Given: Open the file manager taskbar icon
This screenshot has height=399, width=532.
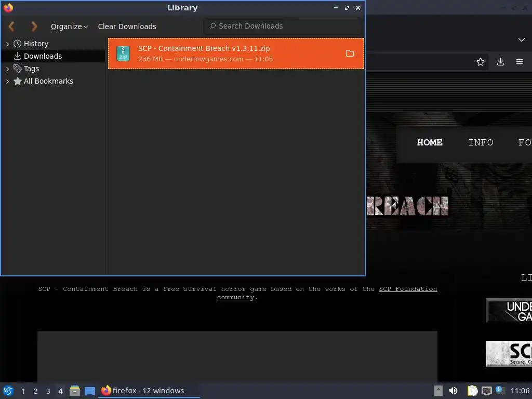Looking at the screenshot, I should pos(75,391).
